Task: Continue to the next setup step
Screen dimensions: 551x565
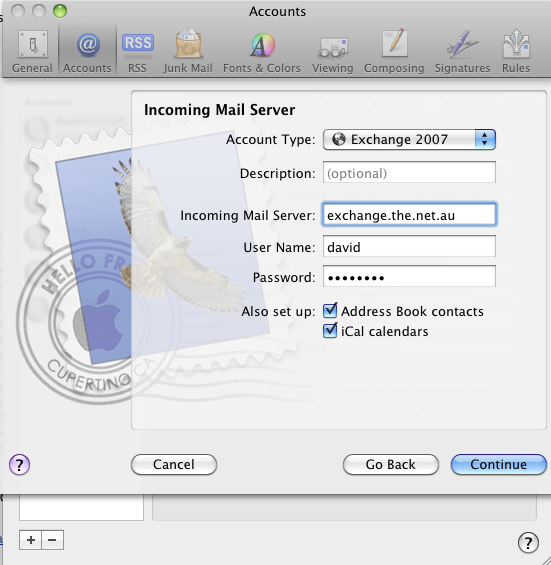Action: tap(499, 464)
